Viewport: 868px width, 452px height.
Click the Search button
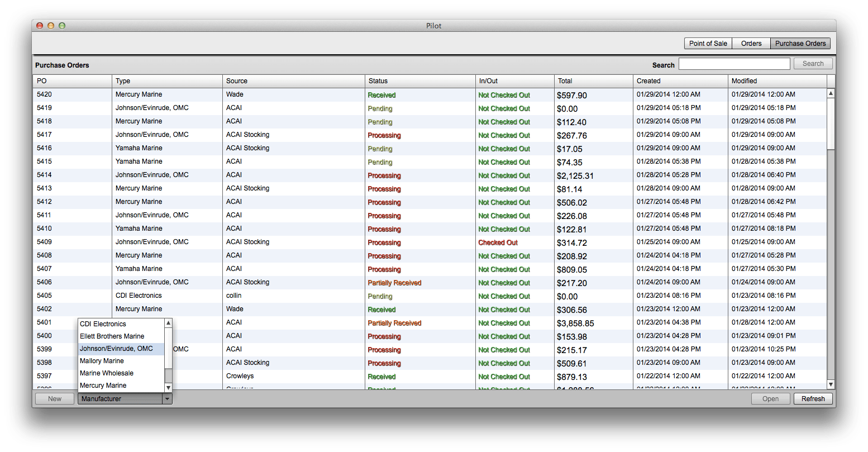click(813, 64)
